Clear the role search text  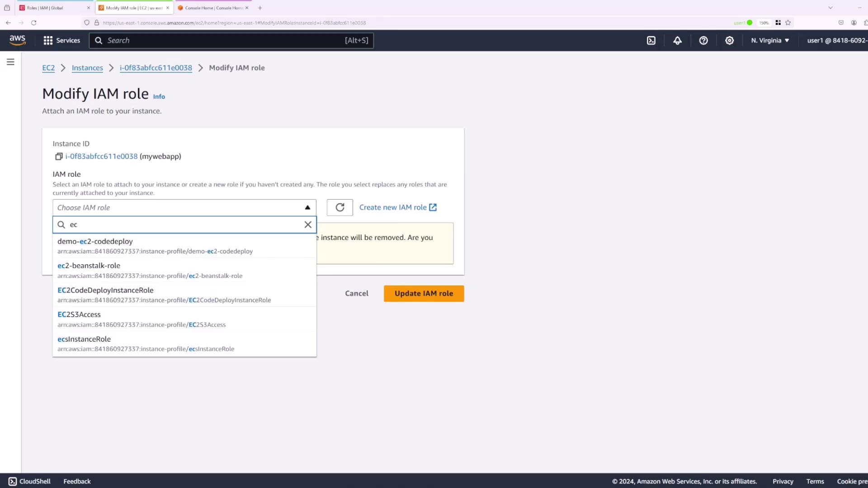[x=308, y=225]
